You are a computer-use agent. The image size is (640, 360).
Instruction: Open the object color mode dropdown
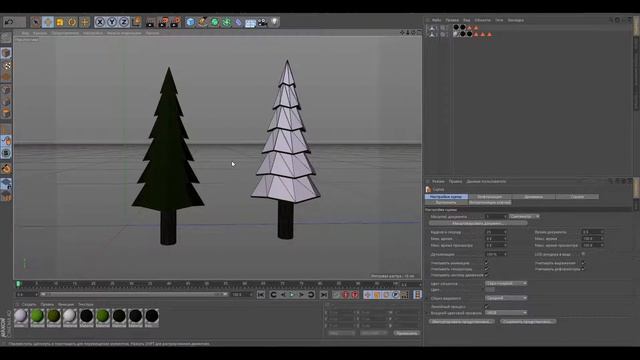point(506,283)
